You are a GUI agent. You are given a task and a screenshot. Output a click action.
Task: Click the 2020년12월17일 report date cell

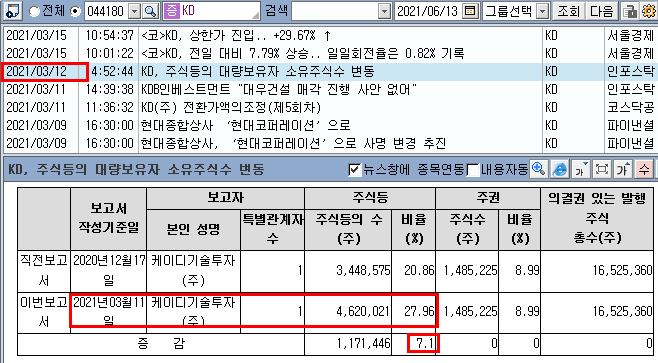pos(109,271)
